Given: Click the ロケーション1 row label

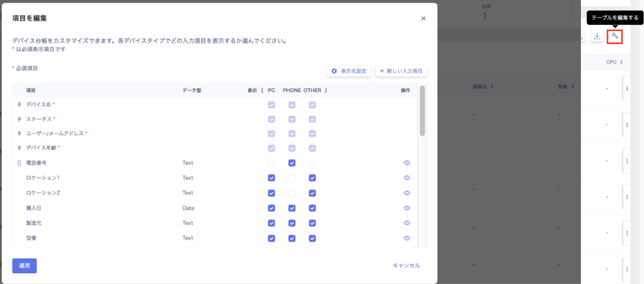Looking at the screenshot, I should tap(43, 178).
